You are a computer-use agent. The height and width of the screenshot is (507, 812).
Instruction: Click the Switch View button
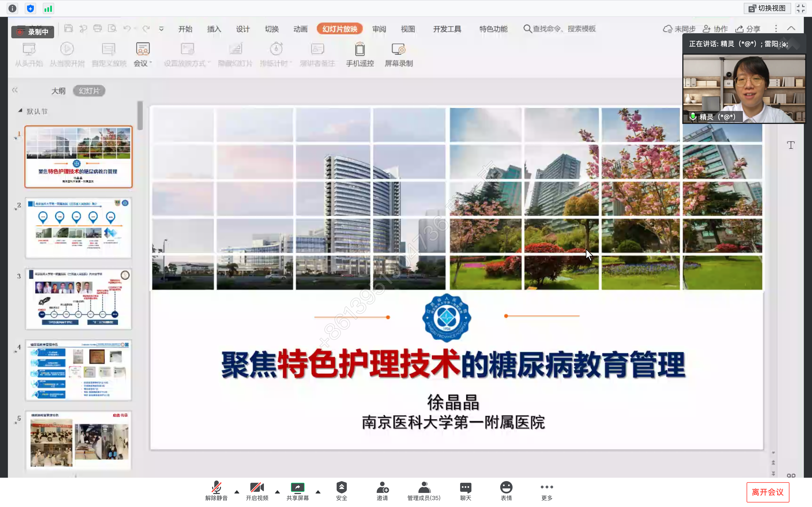(x=767, y=8)
